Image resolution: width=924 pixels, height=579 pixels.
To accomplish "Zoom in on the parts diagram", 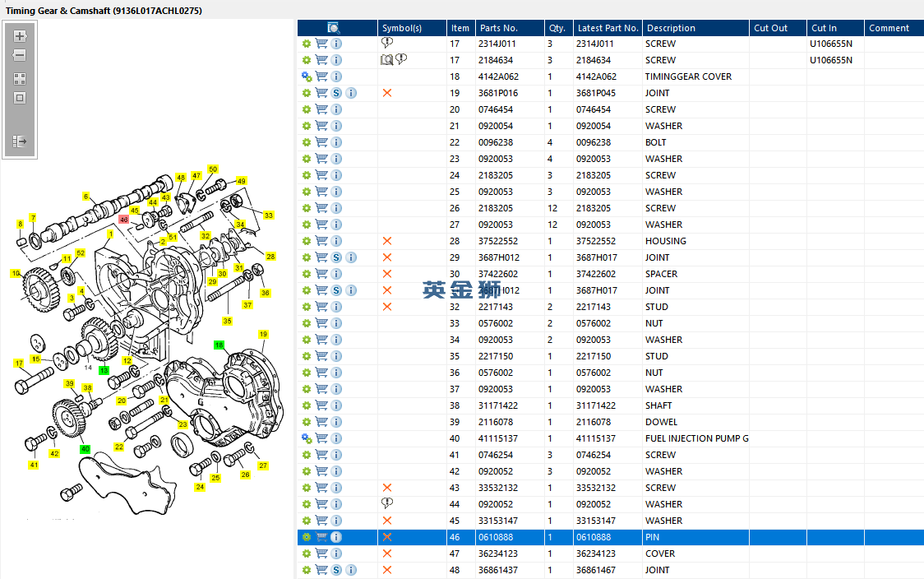I will click(20, 36).
